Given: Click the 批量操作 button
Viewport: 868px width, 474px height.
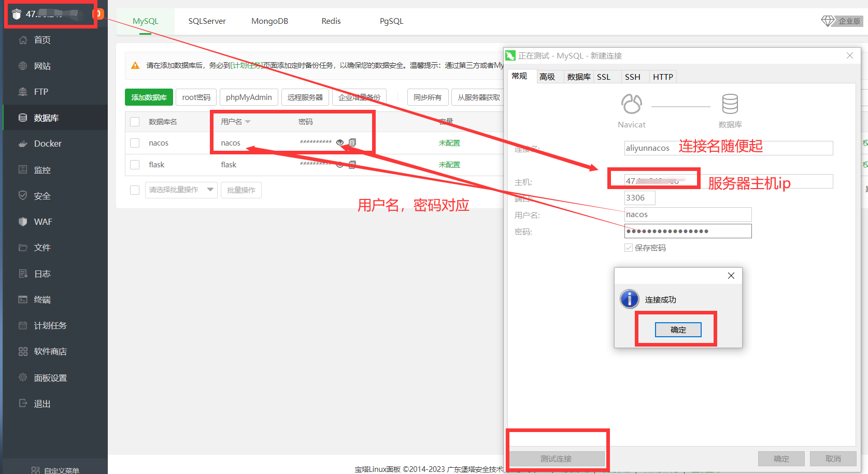Looking at the screenshot, I should tap(241, 190).
